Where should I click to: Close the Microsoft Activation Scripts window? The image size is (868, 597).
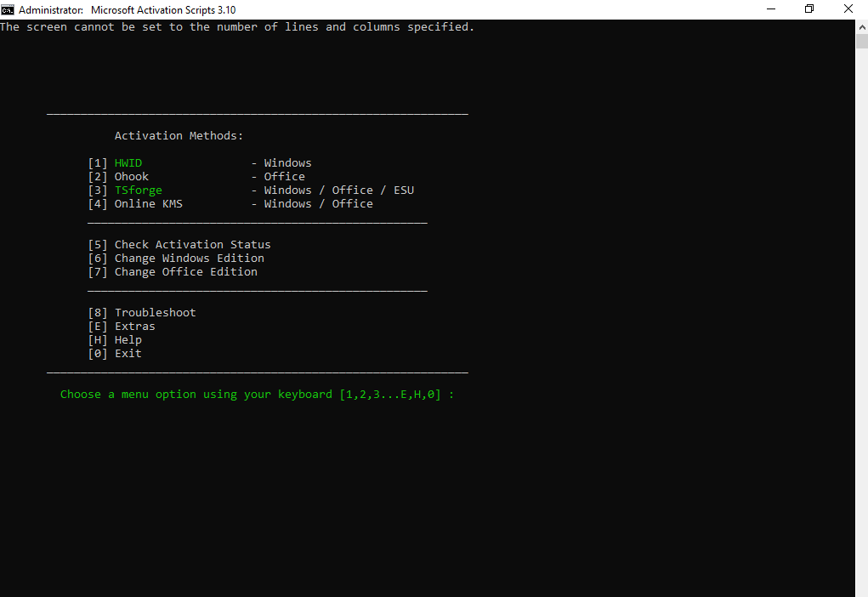848,9
